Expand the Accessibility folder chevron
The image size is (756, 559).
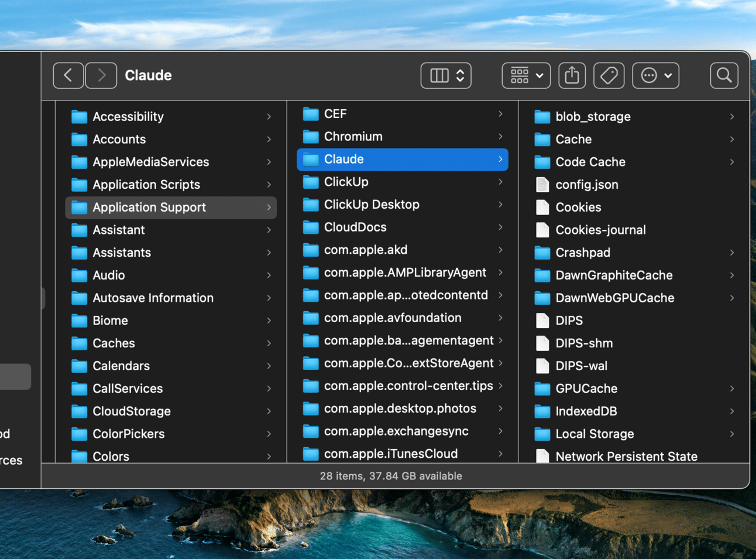[269, 117]
